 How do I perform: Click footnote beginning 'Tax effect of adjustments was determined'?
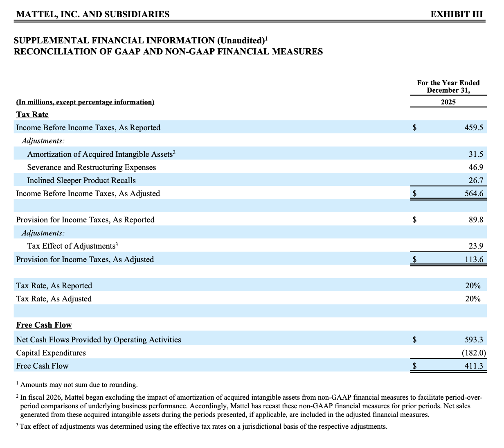point(202,427)
